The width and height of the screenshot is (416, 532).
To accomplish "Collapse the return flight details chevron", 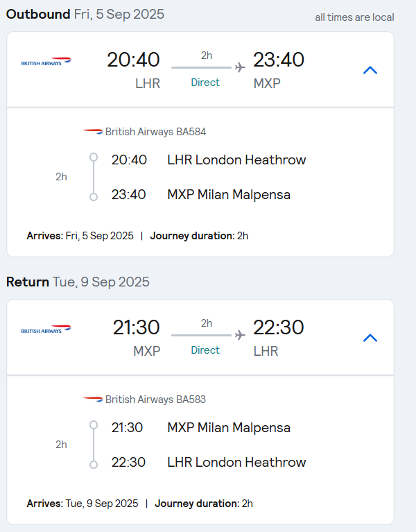I will [370, 338].
